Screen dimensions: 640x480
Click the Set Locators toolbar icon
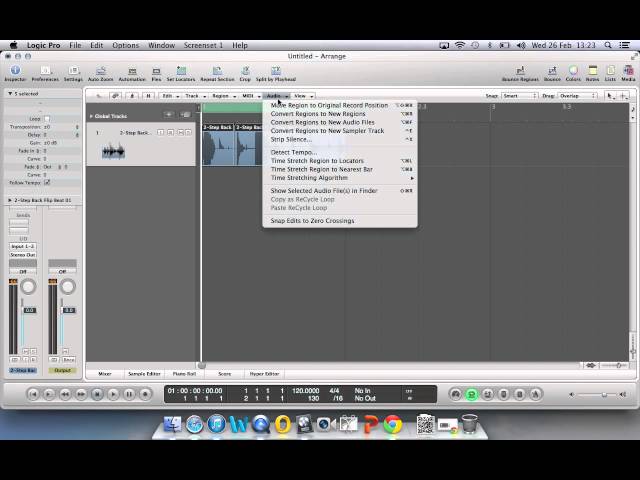181,73
